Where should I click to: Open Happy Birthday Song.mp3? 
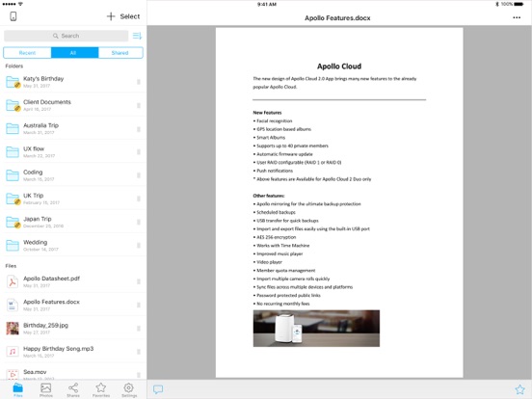coord(73,352)
